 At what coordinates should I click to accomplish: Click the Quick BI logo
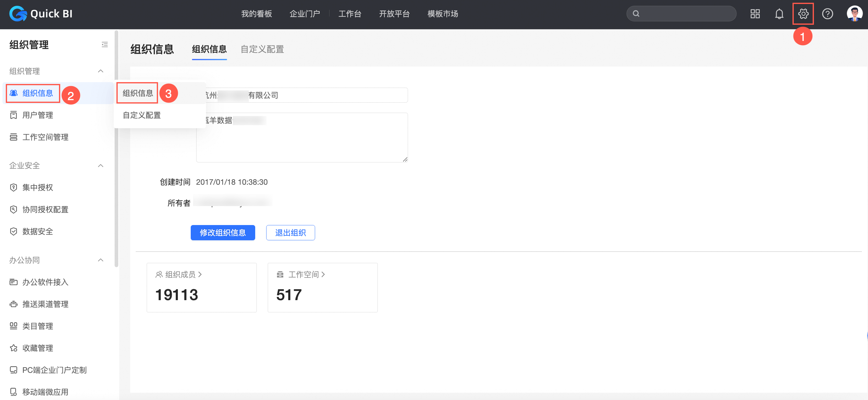[40, 14]
